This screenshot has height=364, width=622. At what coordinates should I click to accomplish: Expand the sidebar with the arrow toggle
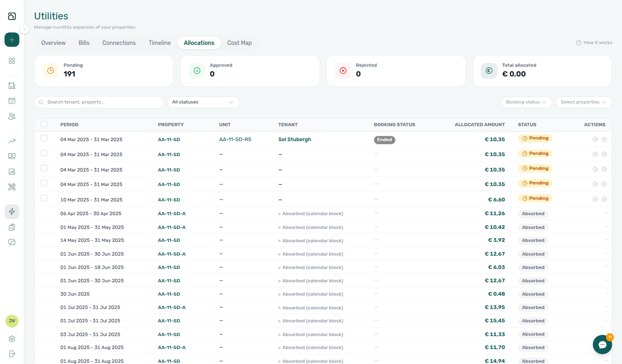click(x=24, y=29)
